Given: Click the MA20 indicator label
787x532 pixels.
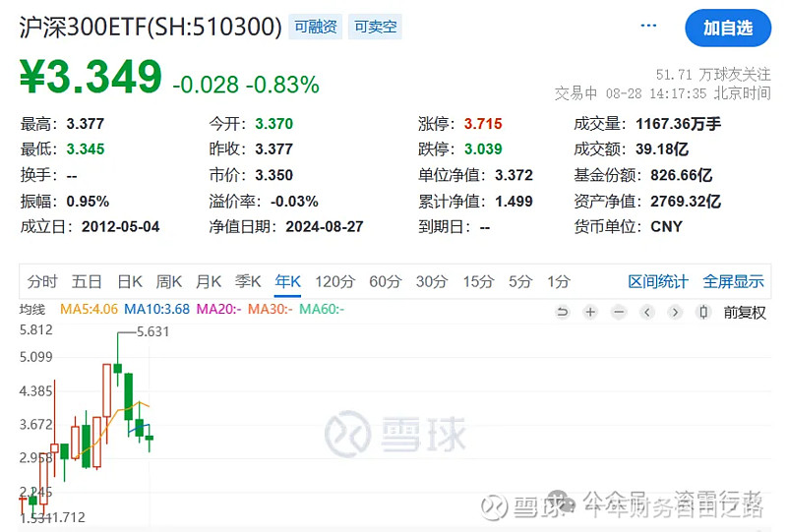Looking at the screenshot, I should pos(218,309).
